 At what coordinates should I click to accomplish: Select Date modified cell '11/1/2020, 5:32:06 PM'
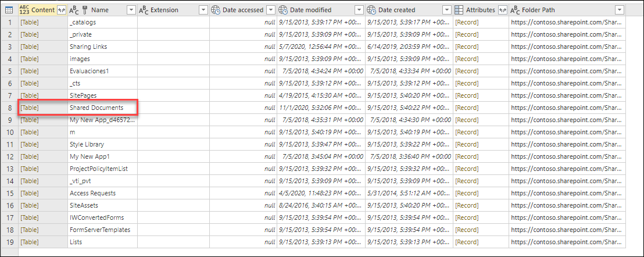coord(321,108)
